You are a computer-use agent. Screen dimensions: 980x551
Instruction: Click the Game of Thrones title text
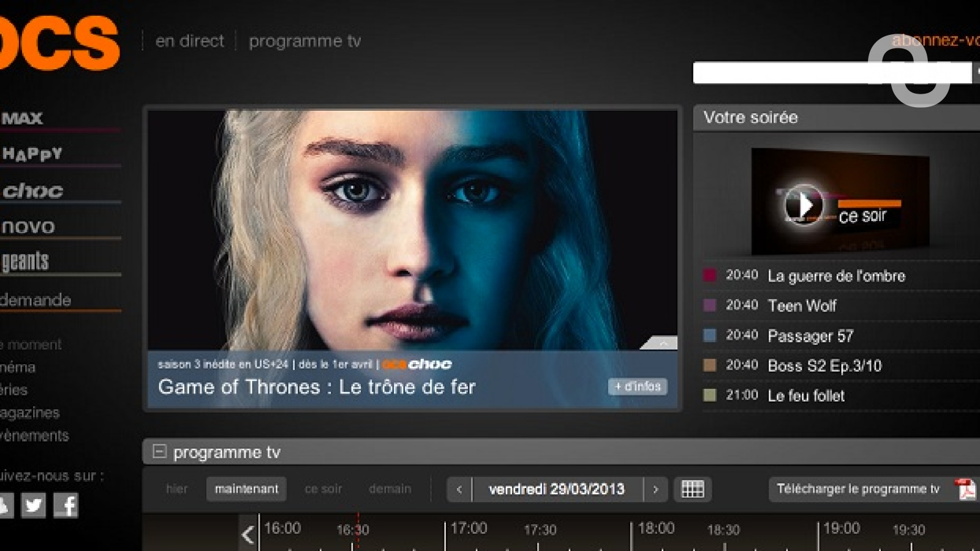point(317,387)
